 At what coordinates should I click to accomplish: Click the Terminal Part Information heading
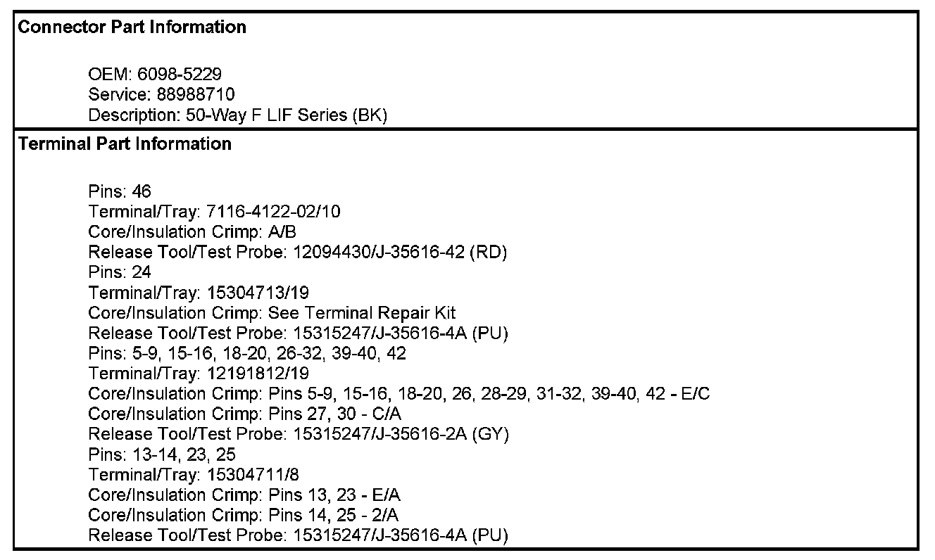click(x=125, y=144)
